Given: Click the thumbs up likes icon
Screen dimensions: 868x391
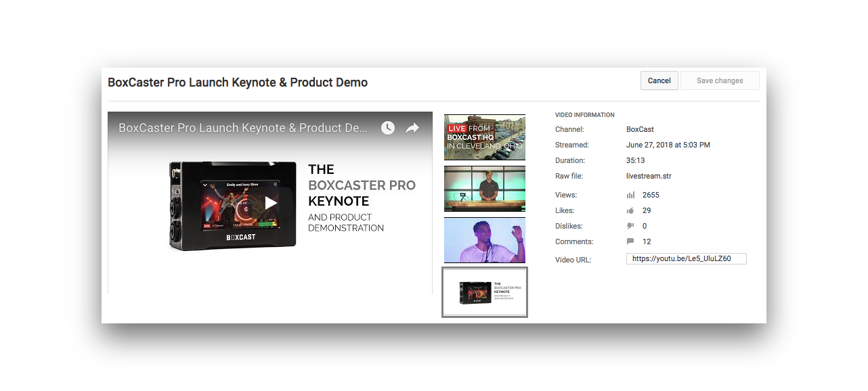Looking at the screenshot, I should pyautogui.click(x=630, y=210).
